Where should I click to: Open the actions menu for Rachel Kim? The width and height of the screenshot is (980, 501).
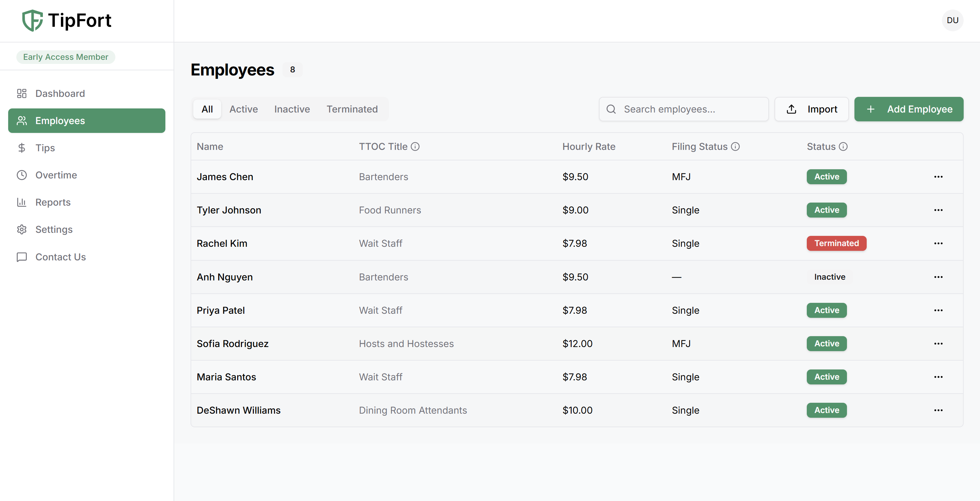pyautogui.click(x=938, y=244)
